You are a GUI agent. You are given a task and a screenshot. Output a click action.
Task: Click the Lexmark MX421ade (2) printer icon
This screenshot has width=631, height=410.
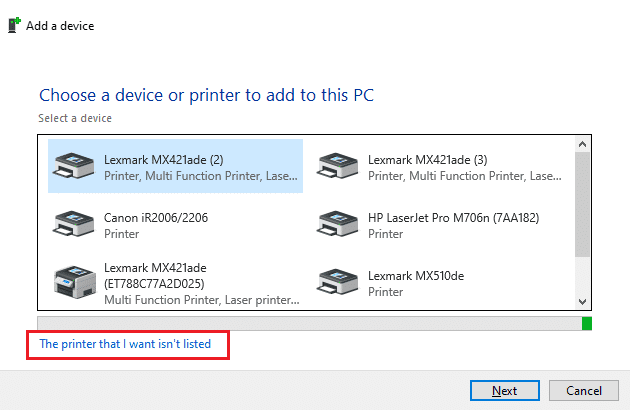pyautogui.click(x=73, y=166)
